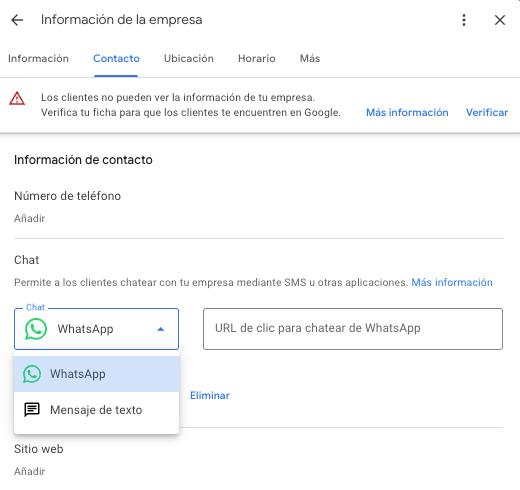Click the WhatsApp logo in Chat field

(x=36, y=329)
